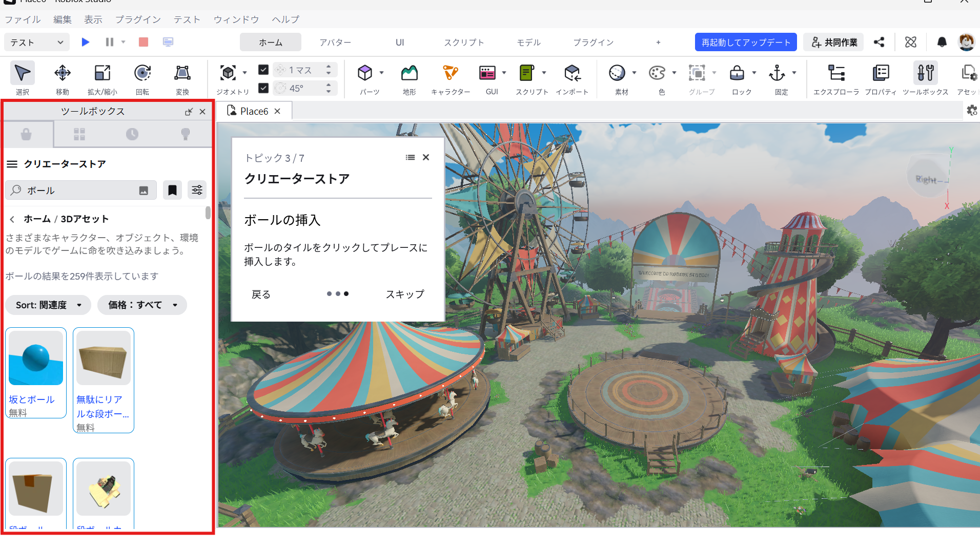Switch to the UI ribbon tab
The image size is (980, 550).
(400, 42)
